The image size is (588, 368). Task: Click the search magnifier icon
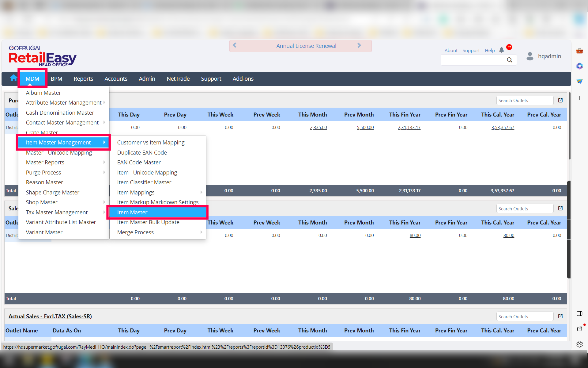[509, 60]
